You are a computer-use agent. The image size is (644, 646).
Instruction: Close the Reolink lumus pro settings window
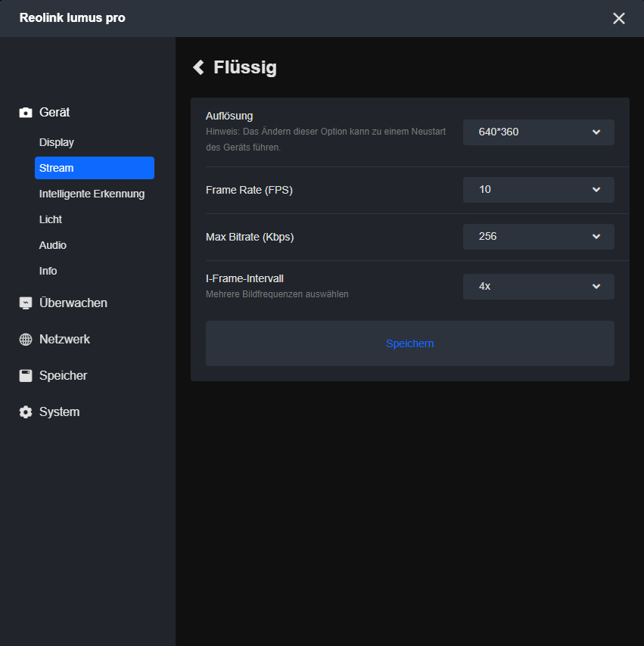[618, 18]
